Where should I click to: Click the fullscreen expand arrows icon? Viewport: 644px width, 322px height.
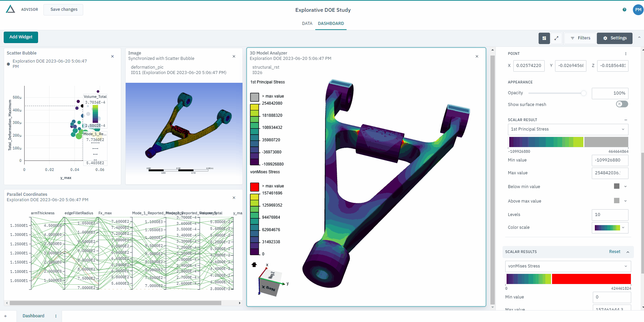click(x=556, y=38)
